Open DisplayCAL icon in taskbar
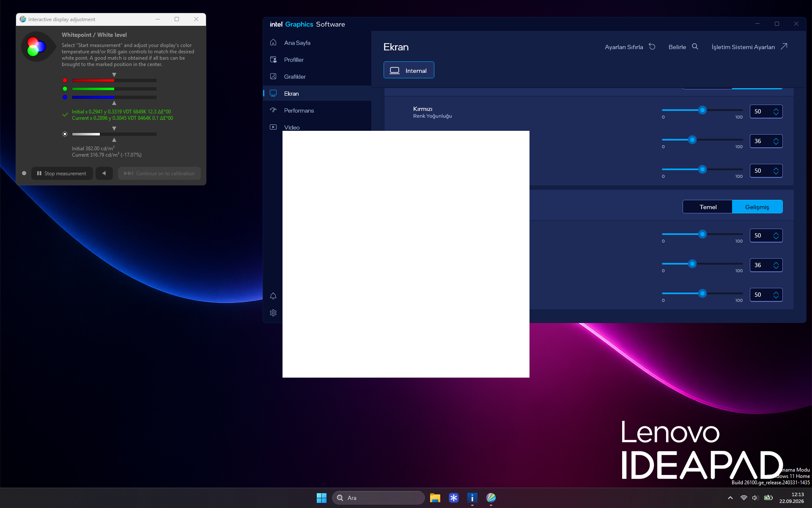 pyautogui.click(x=491, y=498)
